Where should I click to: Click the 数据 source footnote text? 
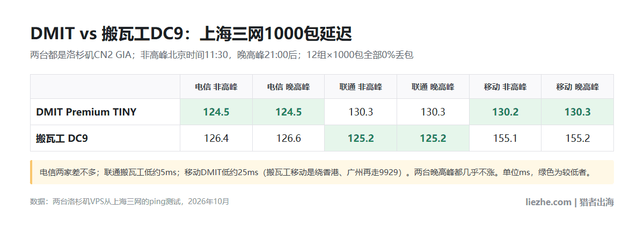point(129,201)
